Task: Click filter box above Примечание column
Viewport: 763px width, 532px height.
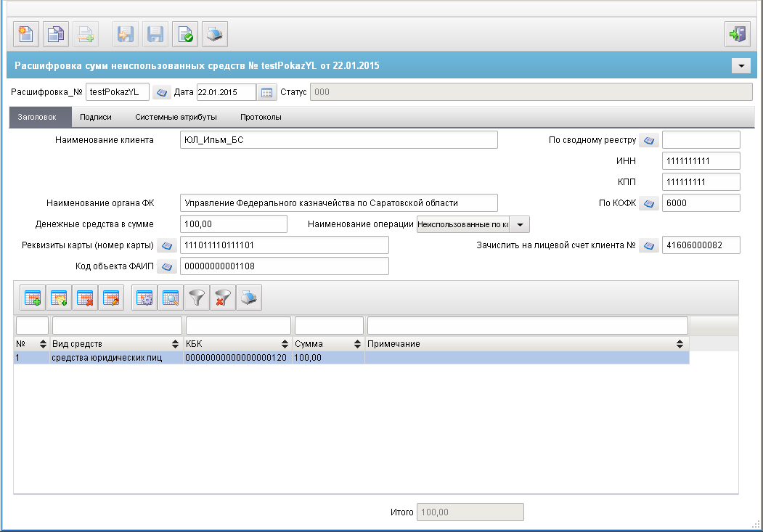Action: click(528, 325)
